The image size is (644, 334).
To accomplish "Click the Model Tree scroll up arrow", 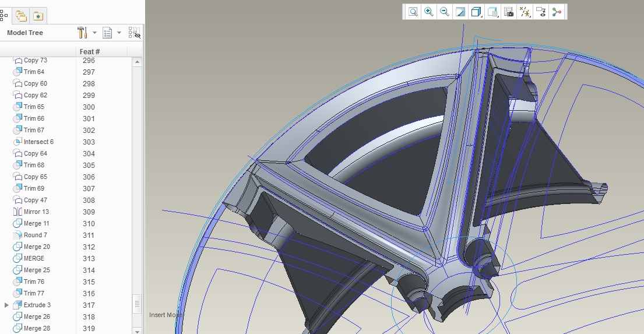I will click(137, 62).
